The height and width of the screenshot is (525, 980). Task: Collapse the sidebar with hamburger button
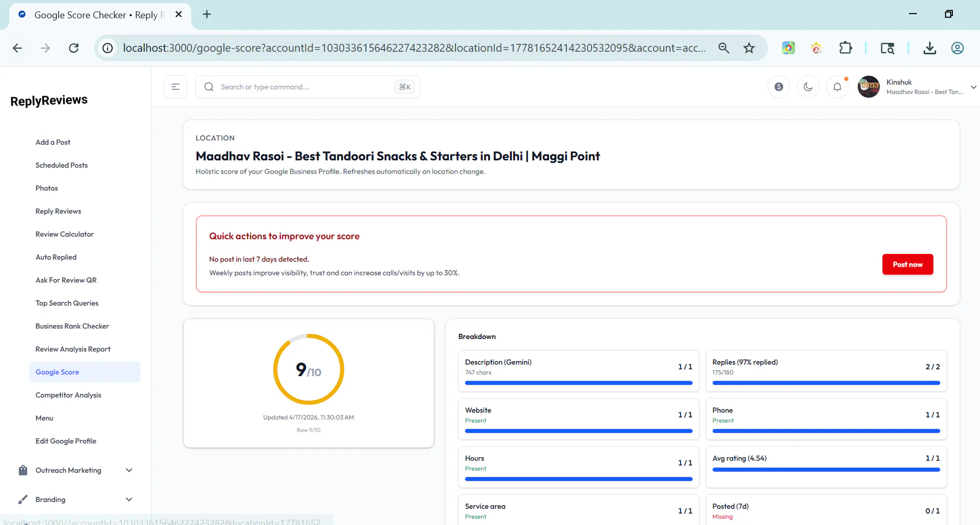pos(176,87)
